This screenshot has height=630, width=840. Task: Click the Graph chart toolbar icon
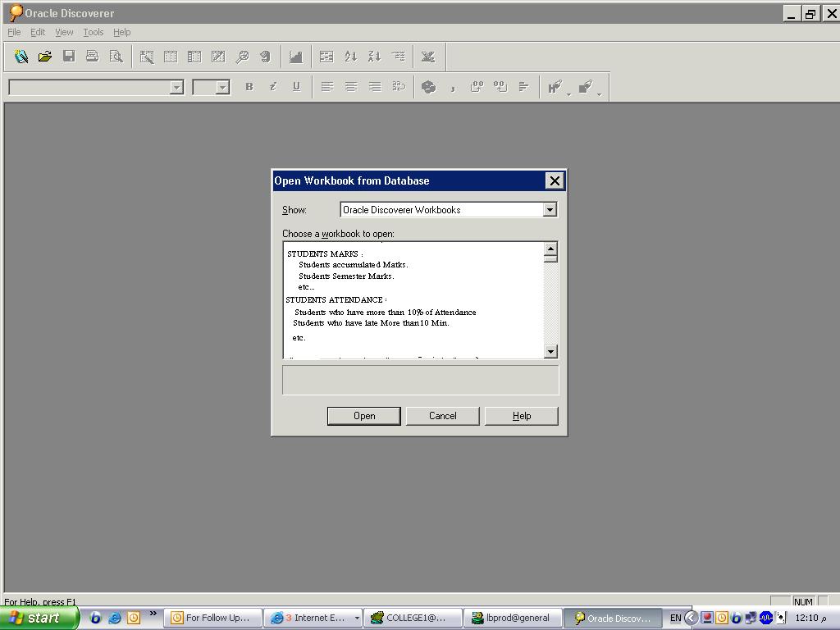(x=295, y=57)
